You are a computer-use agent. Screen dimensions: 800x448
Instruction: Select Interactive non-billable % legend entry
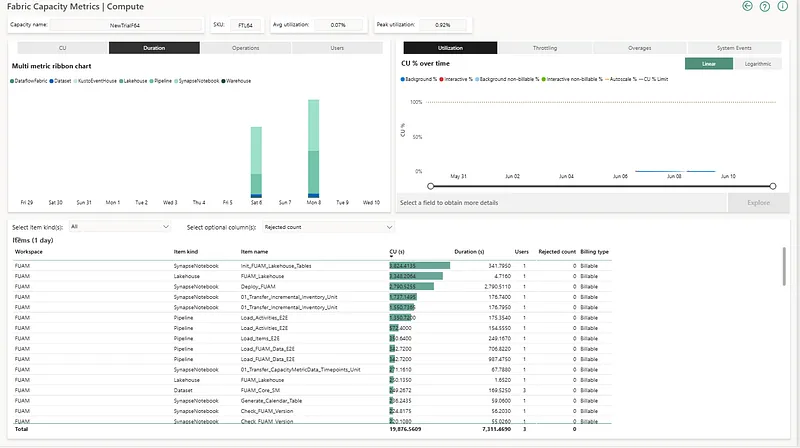572,79
